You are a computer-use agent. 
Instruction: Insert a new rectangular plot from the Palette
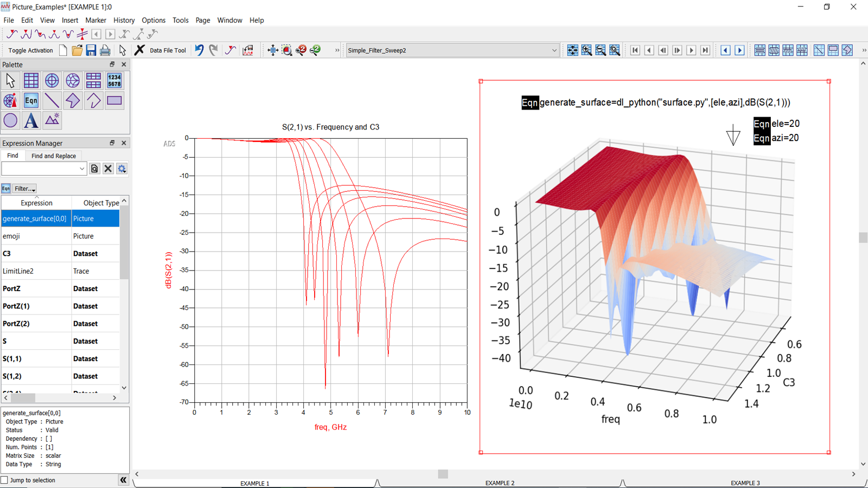(x=31, y=80)
